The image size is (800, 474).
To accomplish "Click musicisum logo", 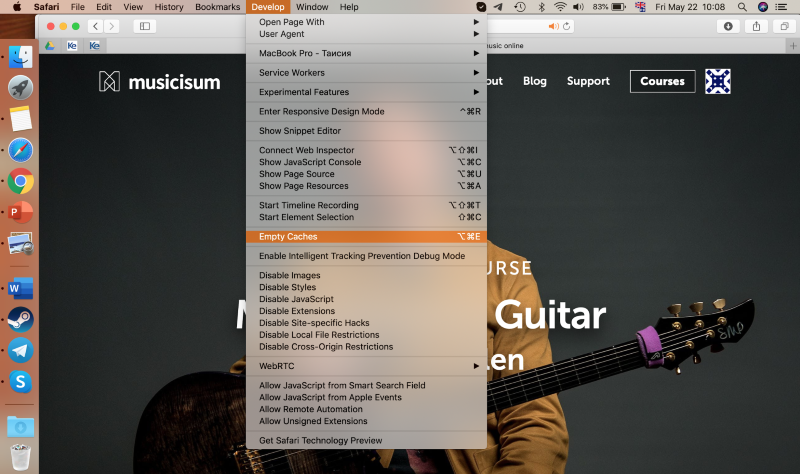I will 159,82.
